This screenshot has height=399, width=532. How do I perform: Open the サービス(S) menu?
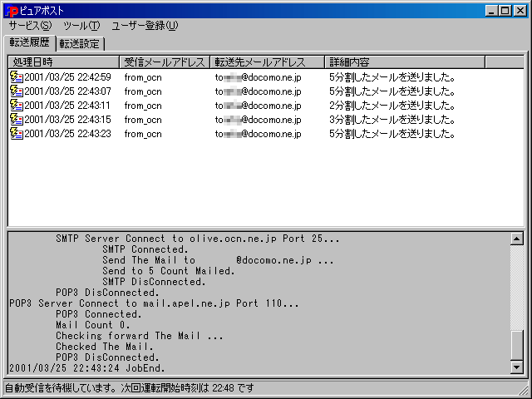[x=30, y=26]
